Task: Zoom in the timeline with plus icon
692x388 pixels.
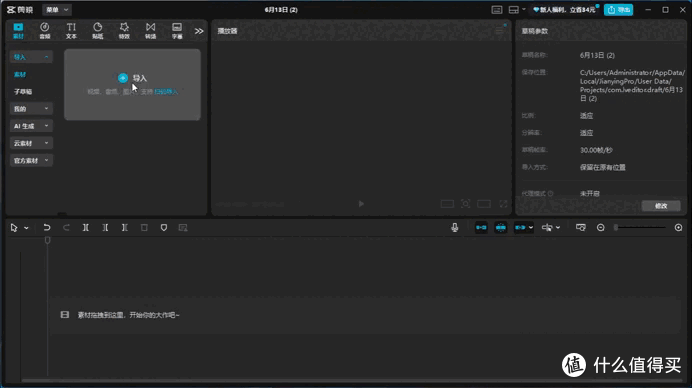Action: point(678,227)
